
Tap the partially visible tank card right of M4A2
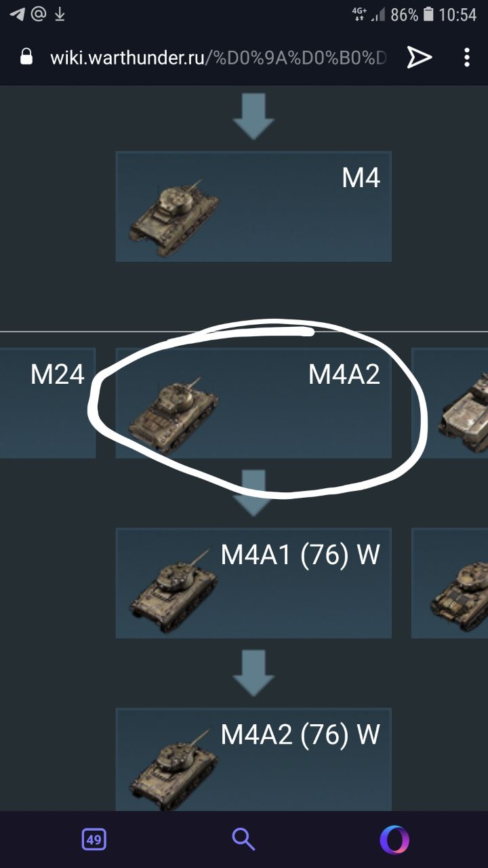450,403
